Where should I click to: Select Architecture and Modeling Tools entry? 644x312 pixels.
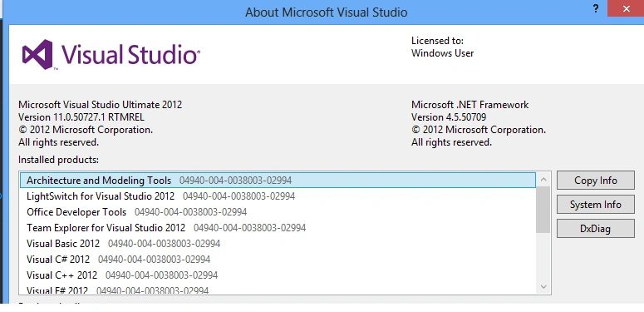tap(278, 181)
